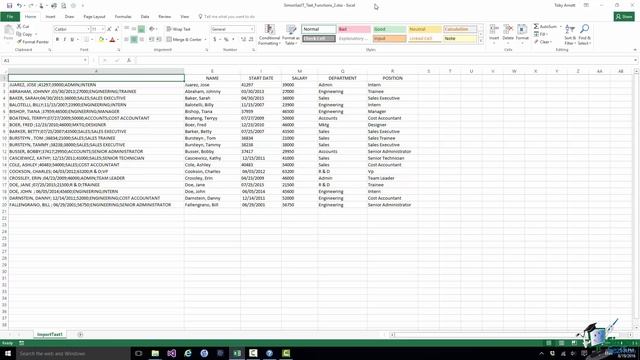Apply the fill color bucket

(101, 40)
